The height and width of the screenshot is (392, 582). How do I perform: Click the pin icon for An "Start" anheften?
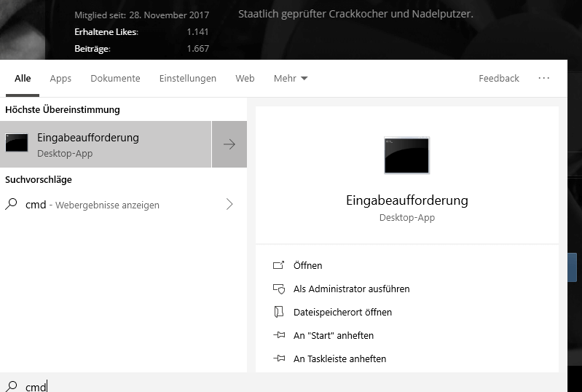pos(279,335)
